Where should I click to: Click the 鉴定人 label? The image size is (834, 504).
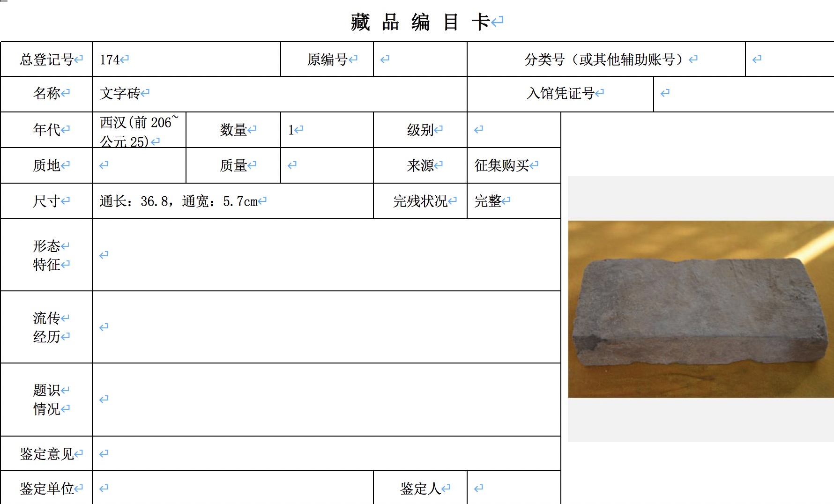click(420, 488)
